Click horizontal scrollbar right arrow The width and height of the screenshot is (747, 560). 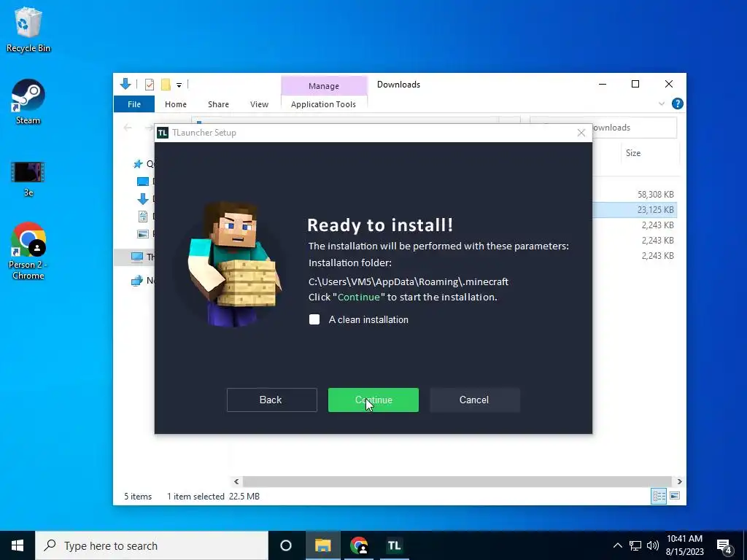click(x=679, y=481)
